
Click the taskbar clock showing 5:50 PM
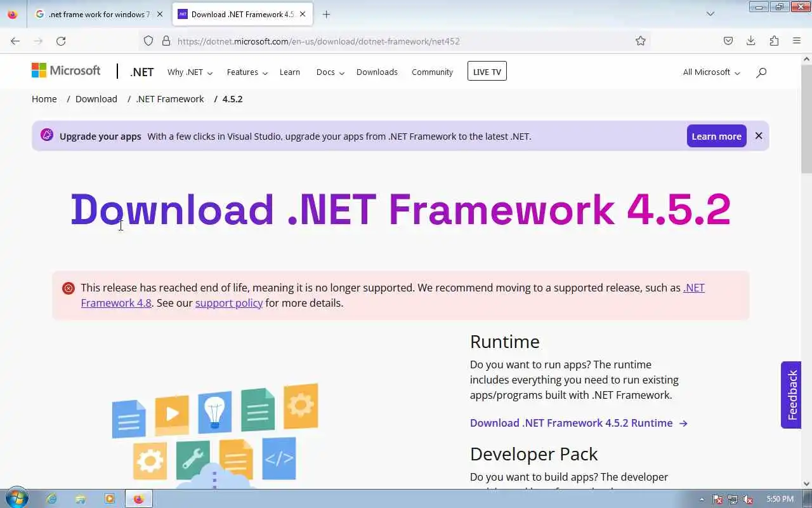pyautogui.click(x=780, y=499)
